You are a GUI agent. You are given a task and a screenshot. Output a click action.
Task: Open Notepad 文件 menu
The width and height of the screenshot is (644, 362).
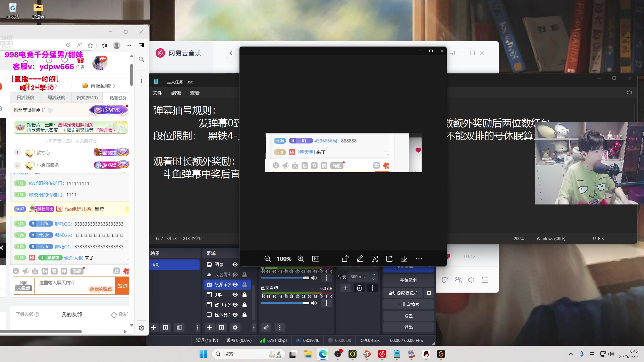pyautogui.click(x=157, y=93)
